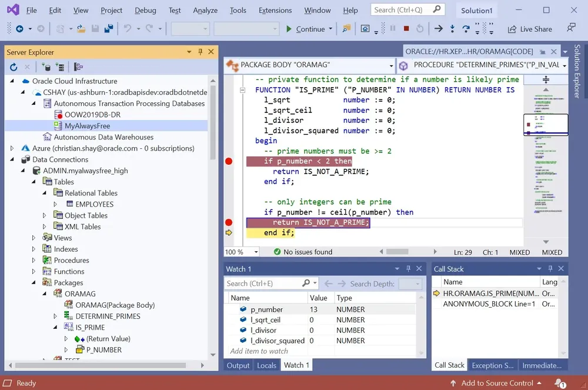The image size is (588, 390).
Task: Click the split editor icon above scrollbar
Action: [x=546, y=79]
